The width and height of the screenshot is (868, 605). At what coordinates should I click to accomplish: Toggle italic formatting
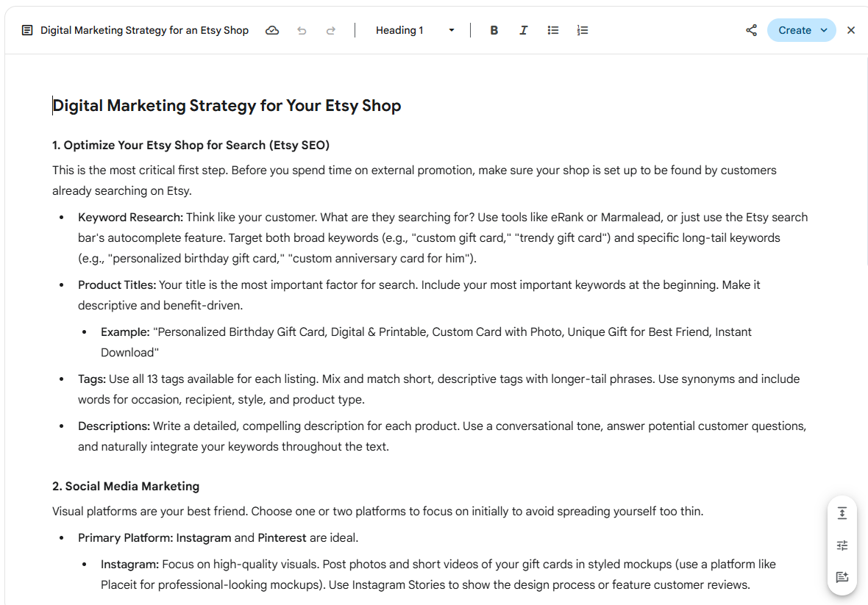[523, 30]
